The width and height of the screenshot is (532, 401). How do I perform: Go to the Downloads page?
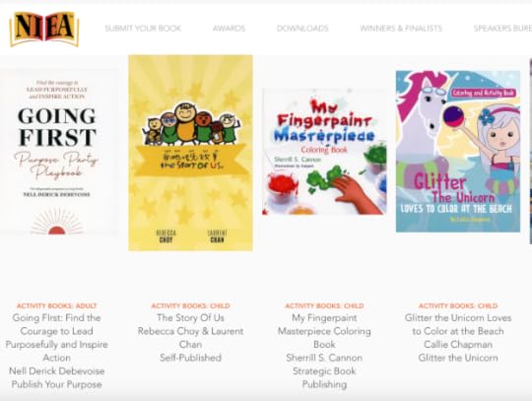302,29
